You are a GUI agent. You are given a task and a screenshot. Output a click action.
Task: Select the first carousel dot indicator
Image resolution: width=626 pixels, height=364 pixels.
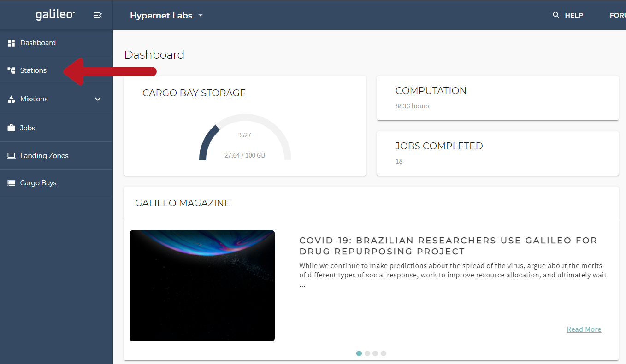[x=359, y=353]
